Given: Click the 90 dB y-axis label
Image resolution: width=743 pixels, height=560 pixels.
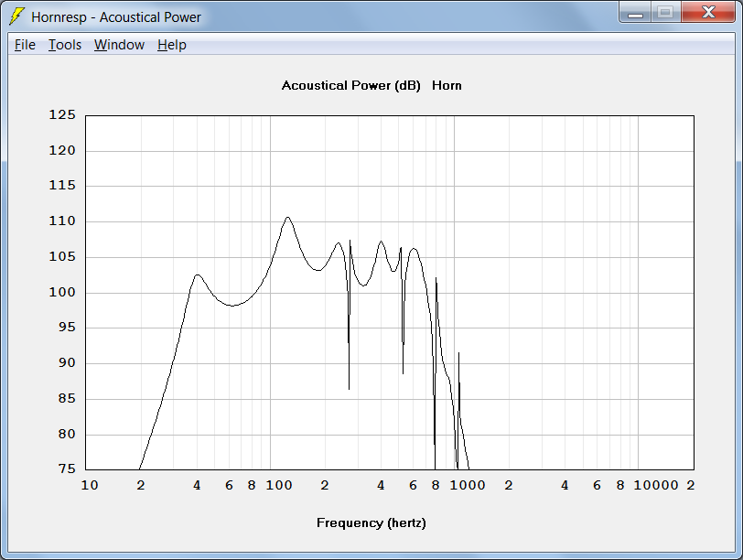Looking at the screenshot, I should 67,363.
